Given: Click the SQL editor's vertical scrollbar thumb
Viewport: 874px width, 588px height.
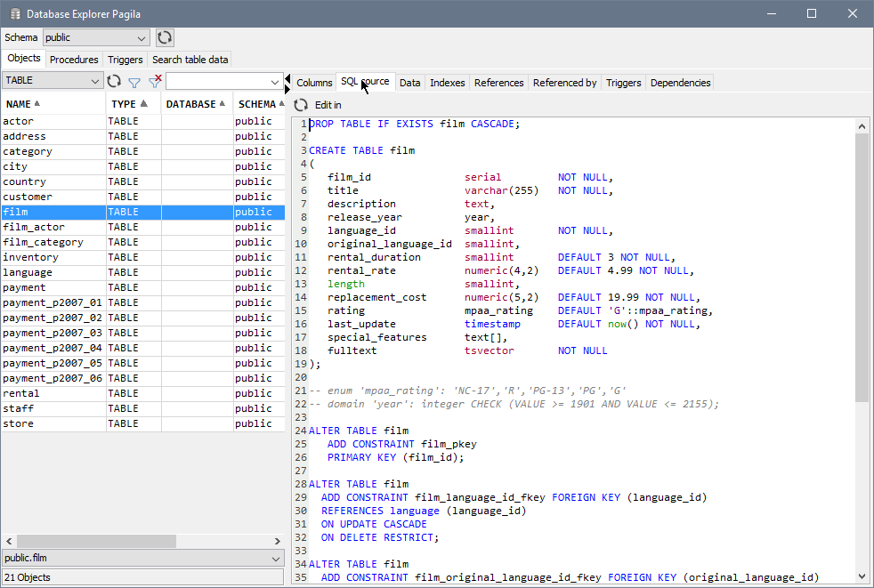Looking at the screenshot, I should click(x=862, y=268).
